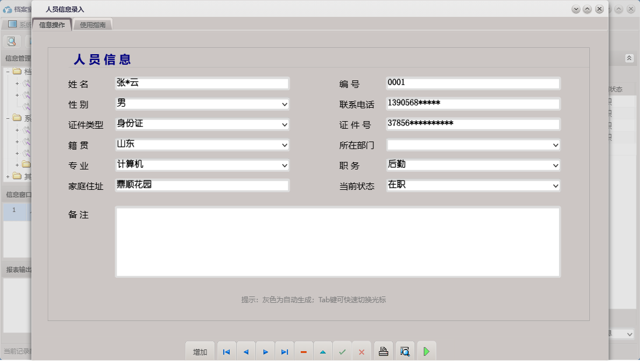Go to the previous record icon
Viewport: 640px width, 364px height.
pyautogui.click(x=245, y=351)
